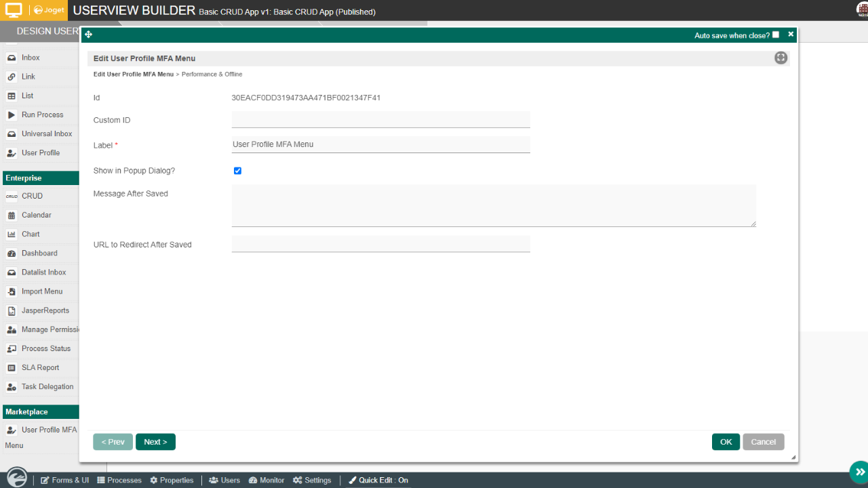The height and width of the screenshot is (488, 868).
Task: Select the Run Process play icon
Action: click(12, 115)
